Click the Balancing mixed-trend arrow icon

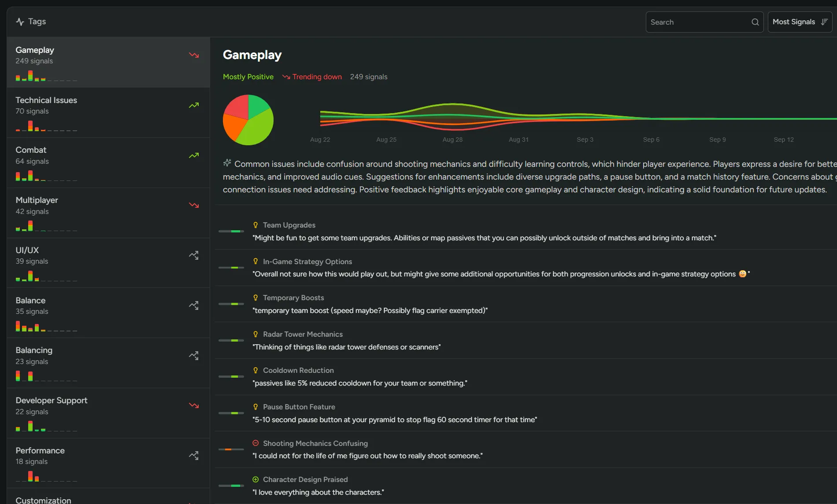(194, 356)
